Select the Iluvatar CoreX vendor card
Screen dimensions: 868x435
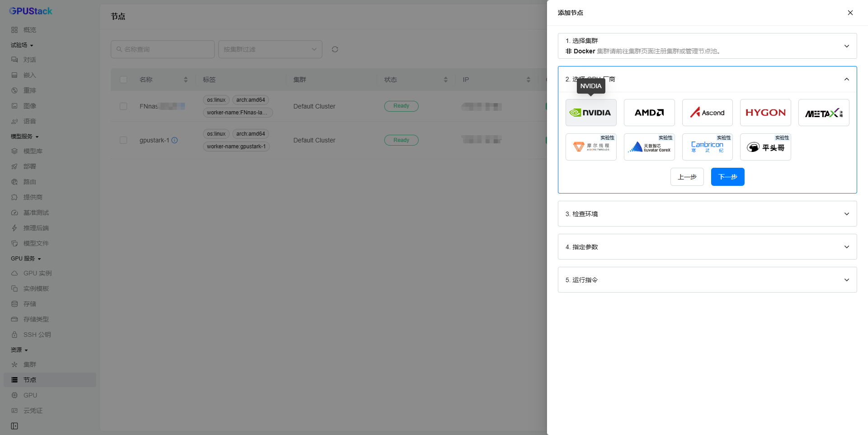[x=649, y=147]
